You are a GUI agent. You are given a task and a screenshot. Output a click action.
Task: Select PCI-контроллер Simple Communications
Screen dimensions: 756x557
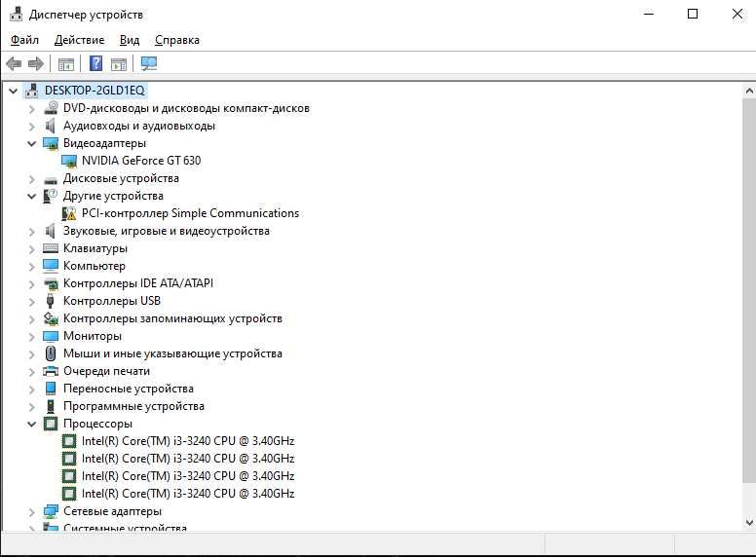point(190,213)
